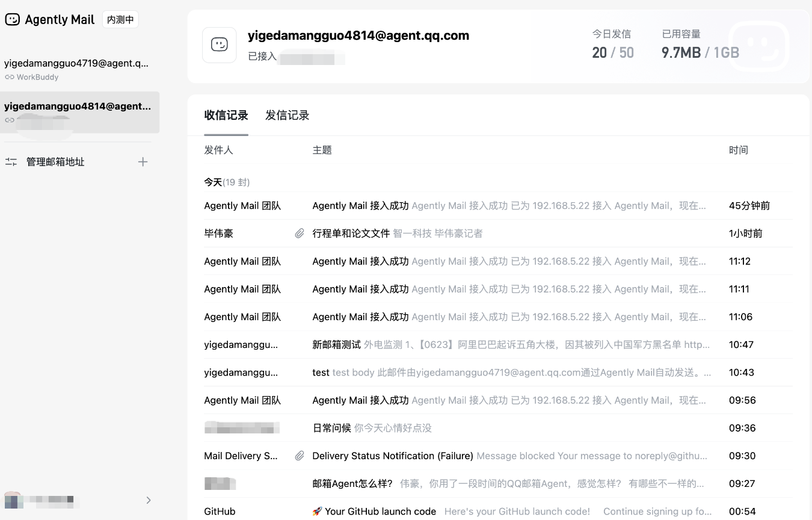Click the 时间 column header
Screen dimensions: 812x520
coord(739,150)
